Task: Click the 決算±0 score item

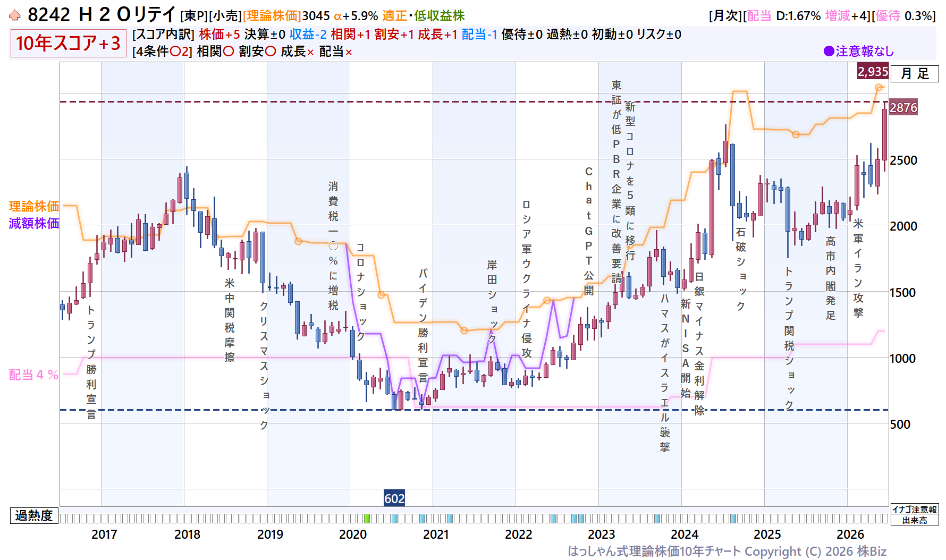Action: click(265, 35)
